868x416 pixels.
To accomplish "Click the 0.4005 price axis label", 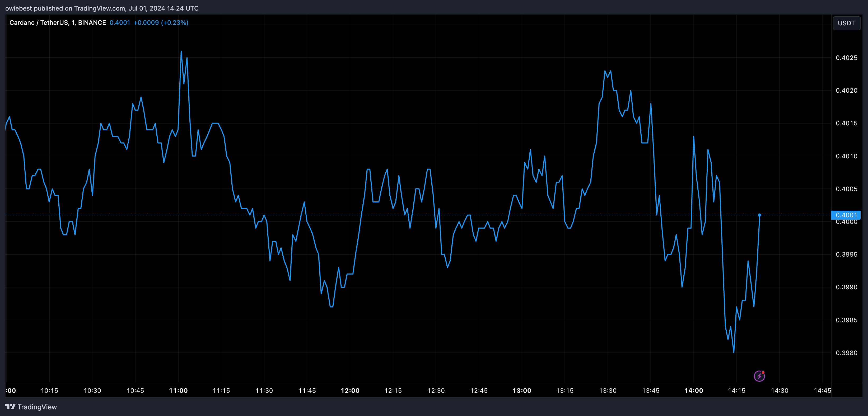I will (x=846, y=189).
